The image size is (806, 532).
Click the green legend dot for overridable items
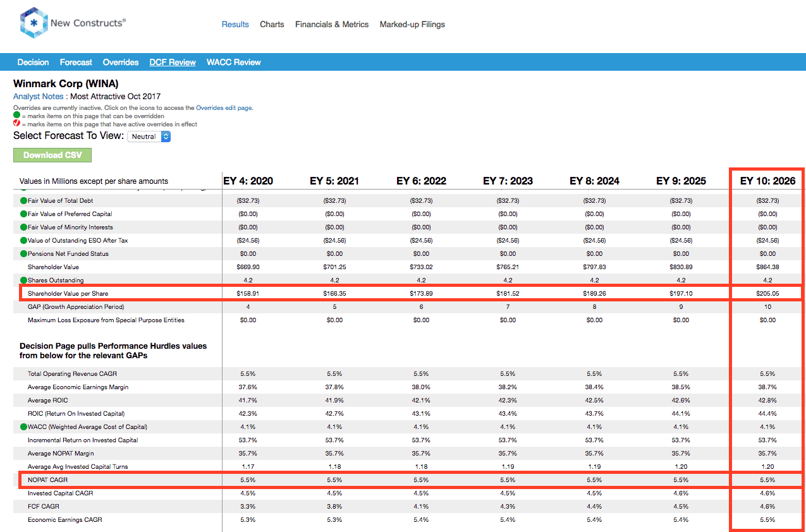tap(16, 116)
